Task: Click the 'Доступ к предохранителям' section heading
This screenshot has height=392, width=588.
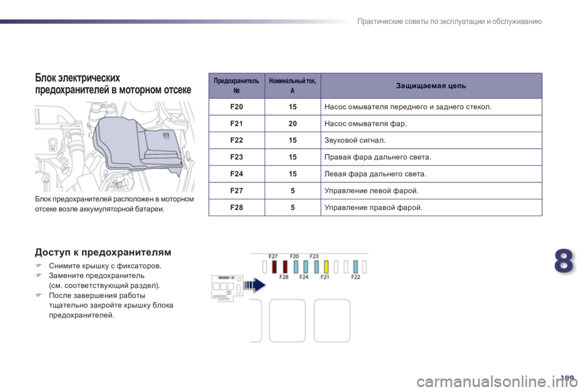Action: pos(103,252)
